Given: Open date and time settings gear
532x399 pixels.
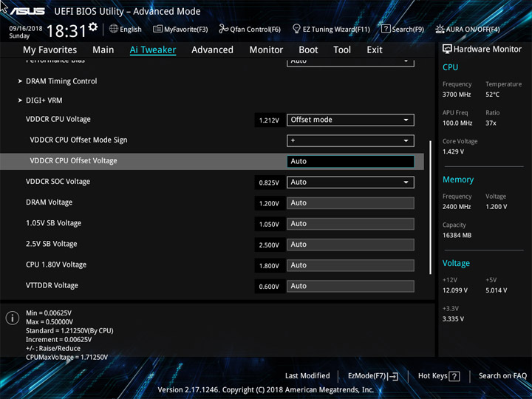Looking at the screenshot, I should (x=93, y=27).
